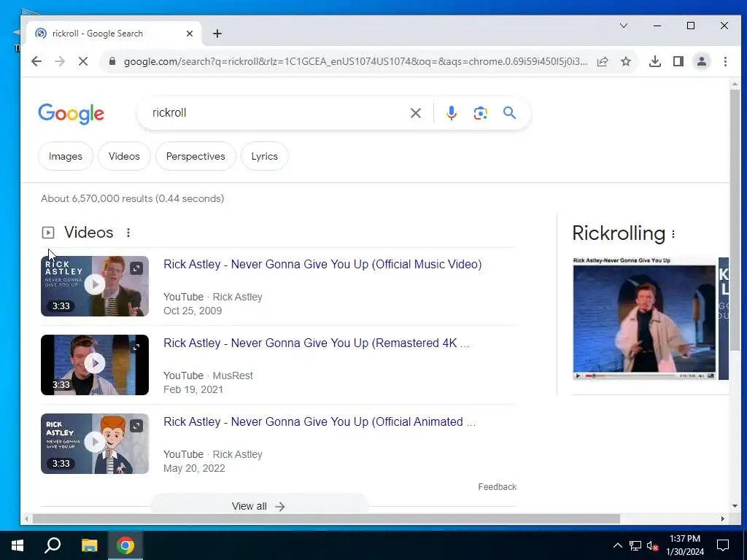Clear the search query with X

click(415, 113)
